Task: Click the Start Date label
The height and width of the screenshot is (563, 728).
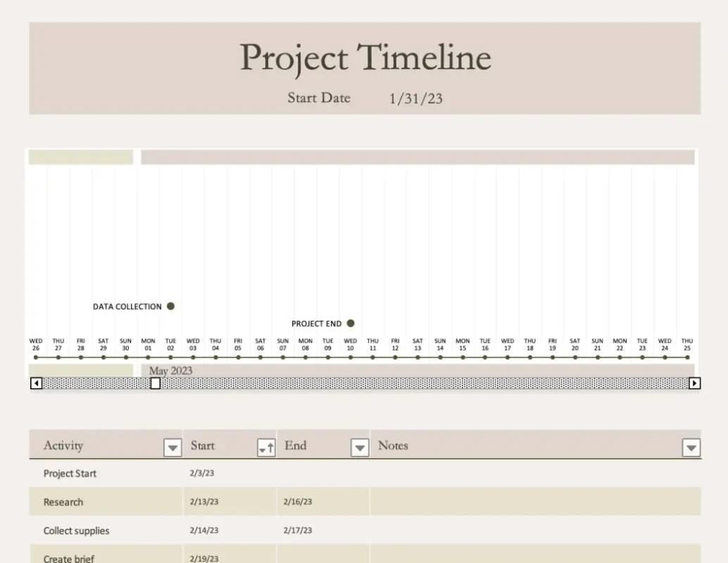Action: point(319,98)
